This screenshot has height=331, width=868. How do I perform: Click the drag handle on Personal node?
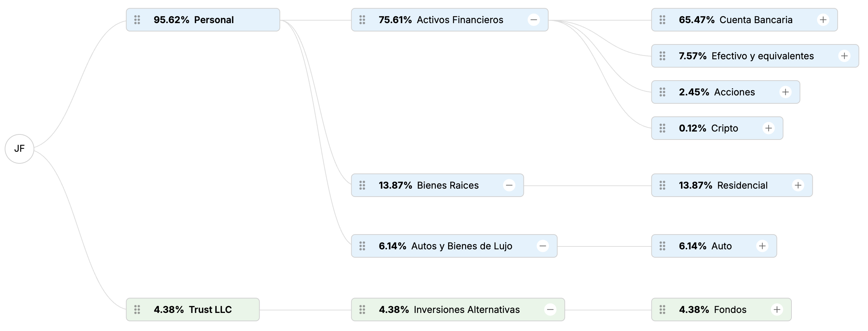[x=137, y=20]
